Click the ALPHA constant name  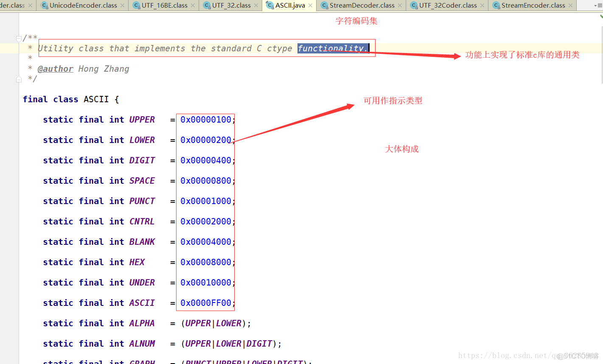pyautogui.click(x=142, y=323)
